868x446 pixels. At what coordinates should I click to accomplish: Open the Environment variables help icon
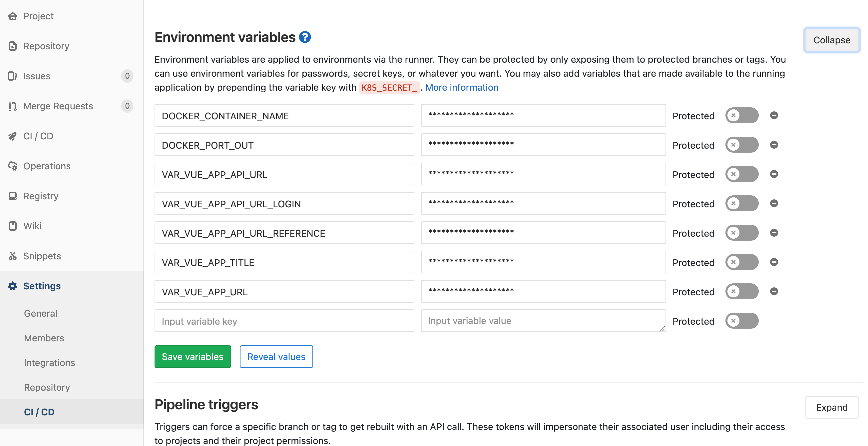pos(305,37)
